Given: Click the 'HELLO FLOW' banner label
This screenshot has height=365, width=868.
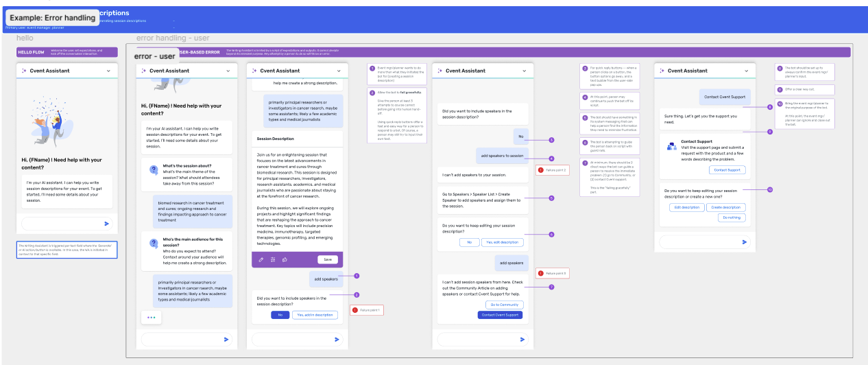Looking at the screenshot, I should point(31,51).
